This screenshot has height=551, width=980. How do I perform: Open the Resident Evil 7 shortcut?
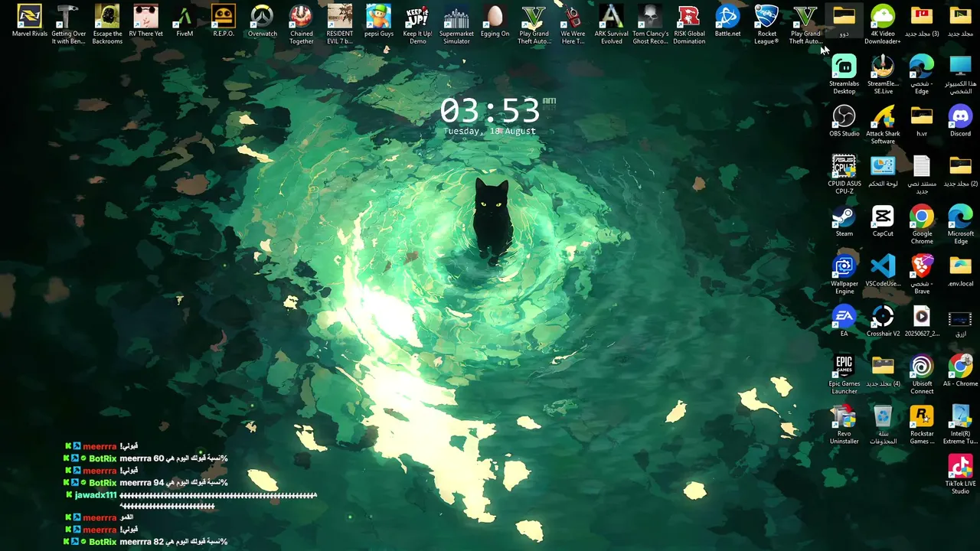coord(340,24)
